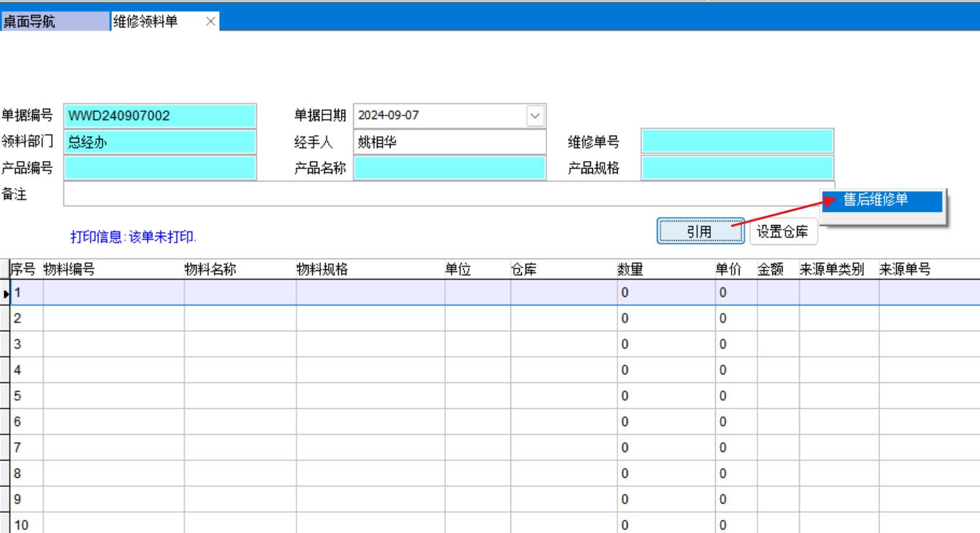This screenshot has width=980, height=533.
Task: Close the 维修领料单 tab
Action: click(x=210, y=22)
